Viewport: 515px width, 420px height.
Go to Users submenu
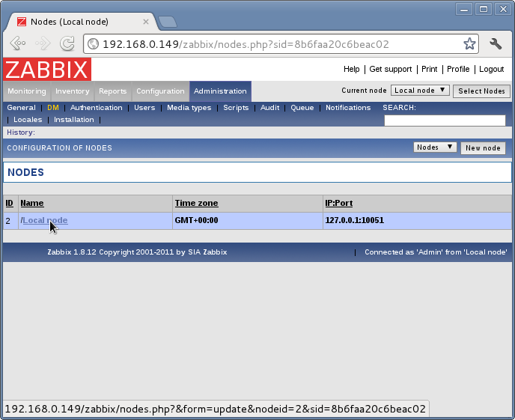point(144,108)
